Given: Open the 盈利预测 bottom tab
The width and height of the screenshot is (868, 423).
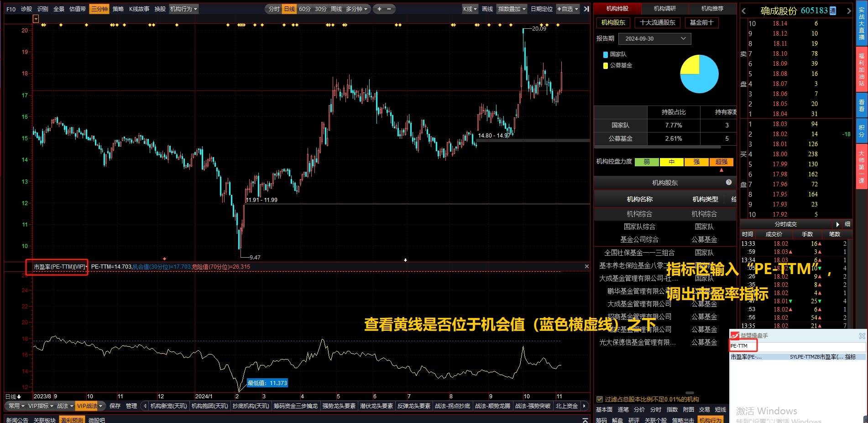Looking at the screenshot, I should [x=72, y=420].
